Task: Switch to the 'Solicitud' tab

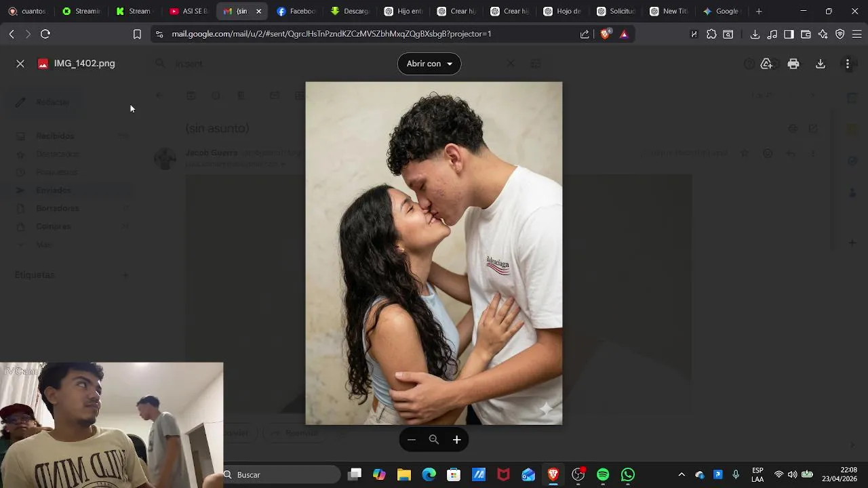Action: coord(616,11)
